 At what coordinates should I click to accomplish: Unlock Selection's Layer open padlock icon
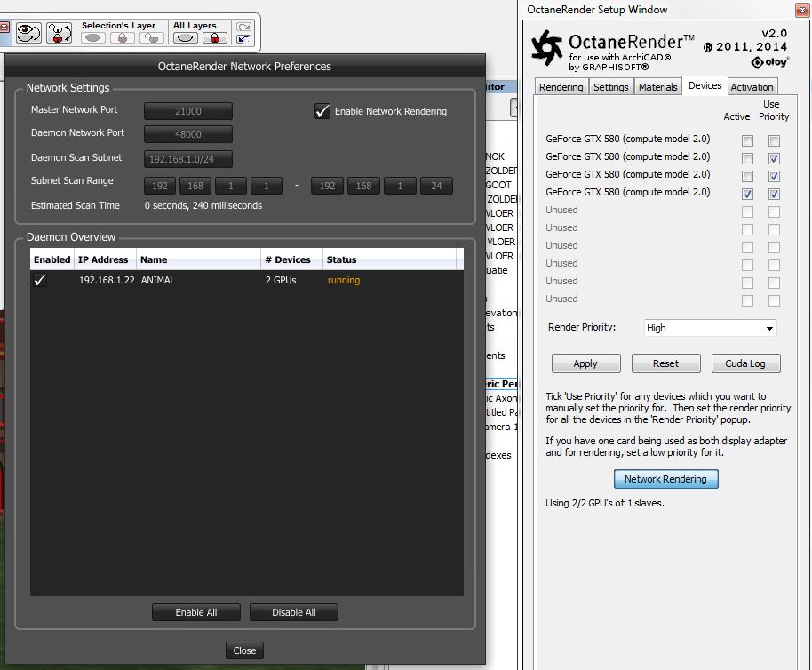[151, 38]
